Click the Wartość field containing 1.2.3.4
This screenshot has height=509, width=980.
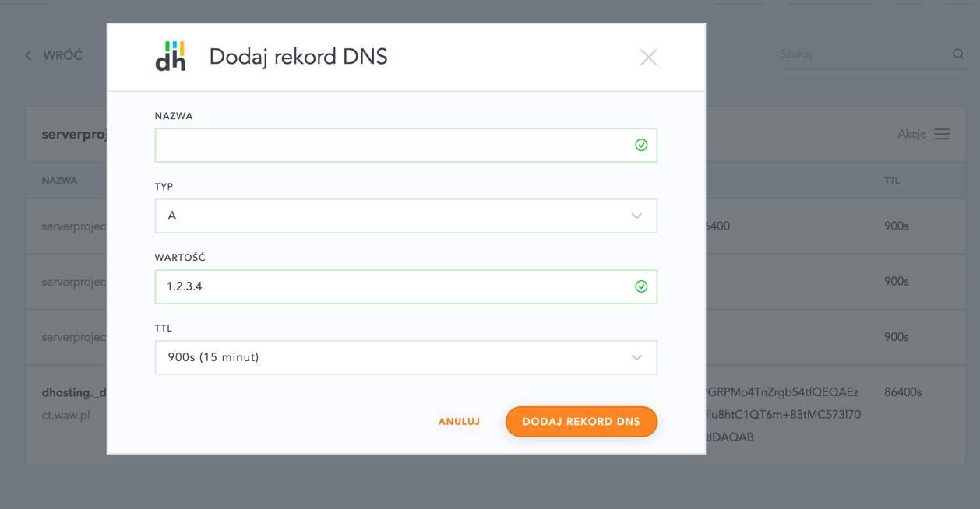coord(390,286)
